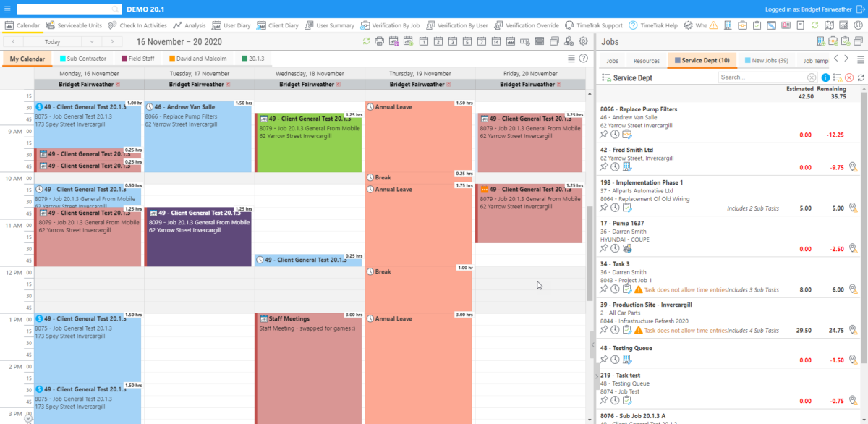Enable the Sub Contractor calendar checkbox

pos(62,59)
